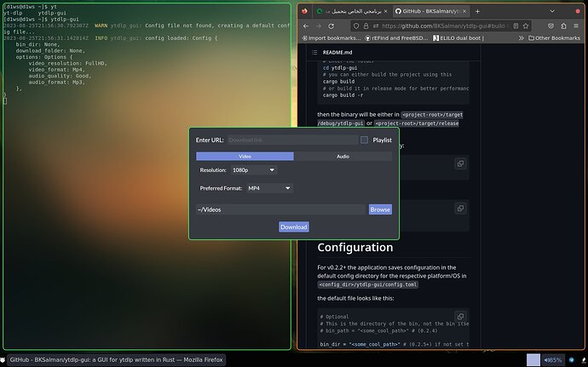List all tabs with the chevron
This screenshot has height=367, width=588.
(x=552, y=11)
